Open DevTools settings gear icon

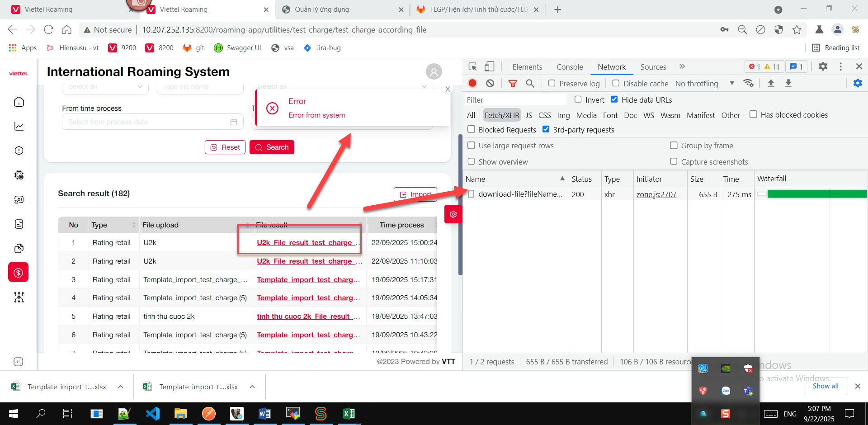point(823,66)
